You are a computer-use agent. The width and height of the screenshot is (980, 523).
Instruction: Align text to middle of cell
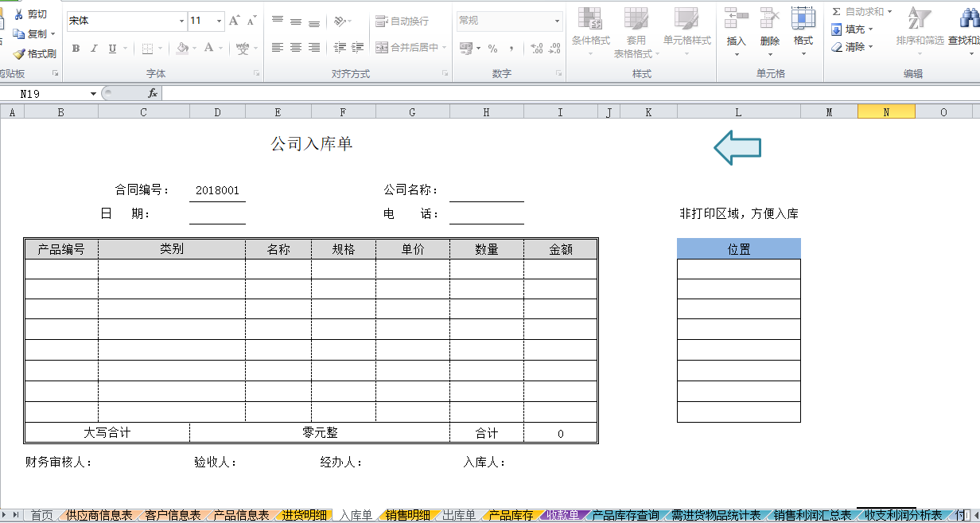point(296,21)
